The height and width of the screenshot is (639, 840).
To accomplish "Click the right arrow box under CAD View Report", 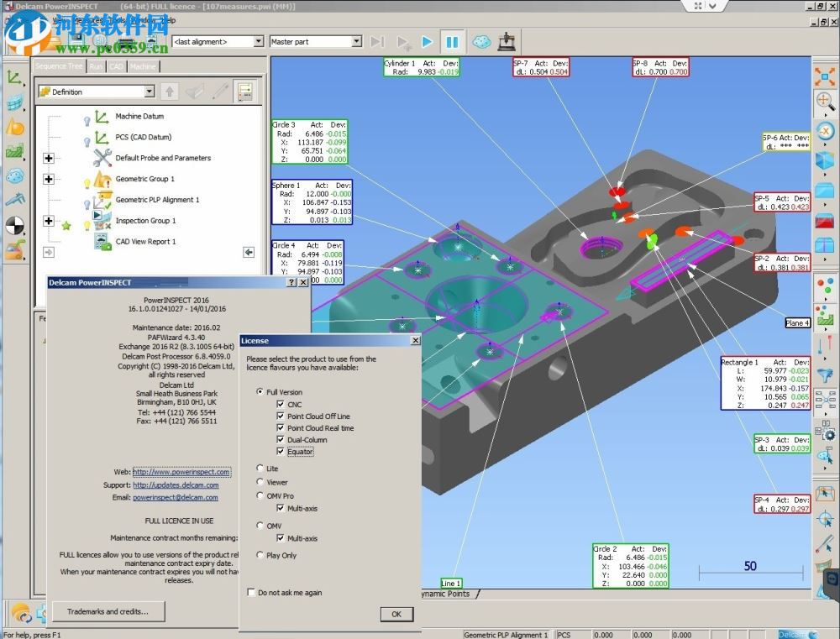I will [x=49, y=252].
